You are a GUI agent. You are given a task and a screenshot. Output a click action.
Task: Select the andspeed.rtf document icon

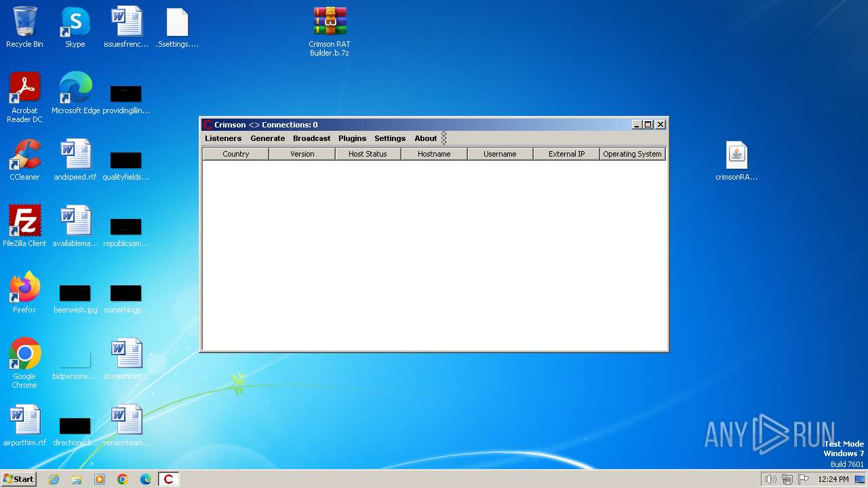75,160
